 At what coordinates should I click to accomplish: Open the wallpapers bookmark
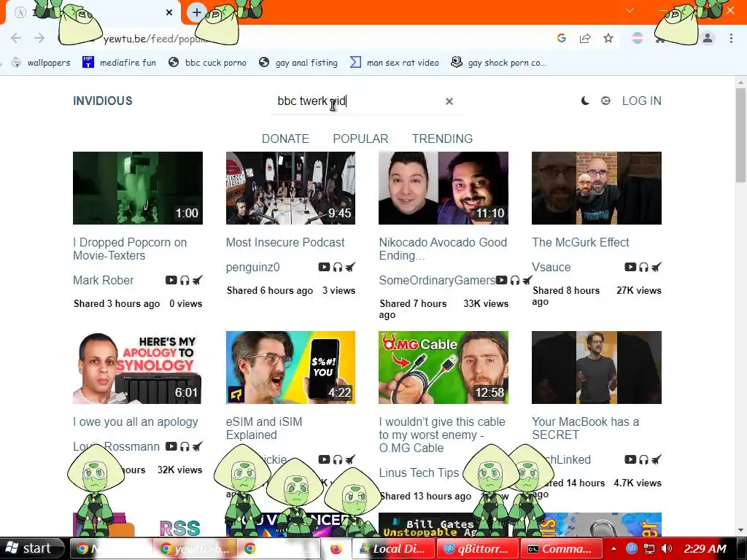(41, 63)
